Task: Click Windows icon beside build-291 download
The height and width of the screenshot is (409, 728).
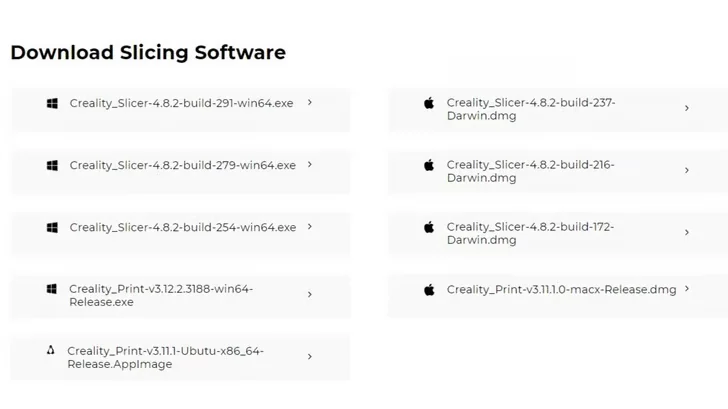Action: tap(52, 103)
